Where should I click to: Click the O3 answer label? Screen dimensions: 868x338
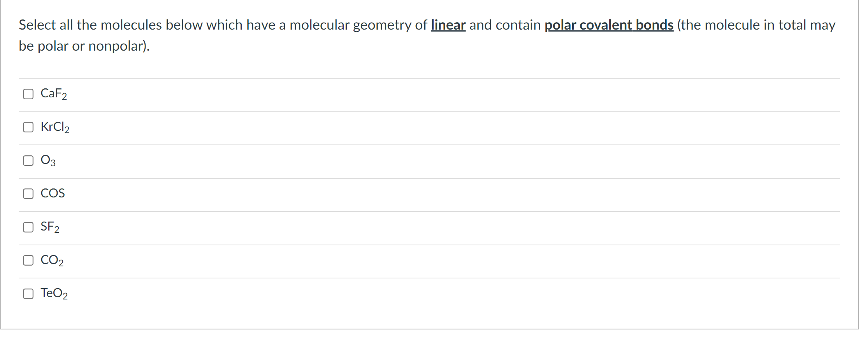(48, 160)
